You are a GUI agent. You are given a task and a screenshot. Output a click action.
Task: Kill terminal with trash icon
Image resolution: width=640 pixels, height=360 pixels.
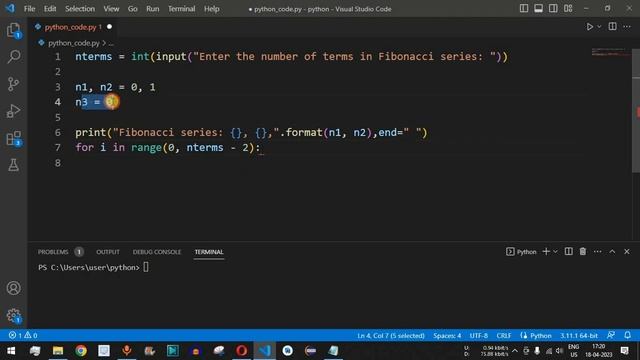(583, 252)
